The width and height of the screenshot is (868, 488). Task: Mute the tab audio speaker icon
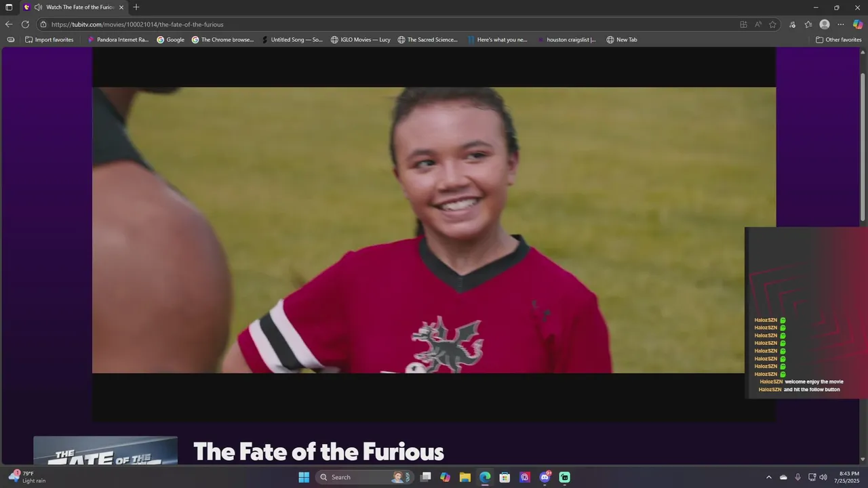pyautogui.click(x=38, y=7)
